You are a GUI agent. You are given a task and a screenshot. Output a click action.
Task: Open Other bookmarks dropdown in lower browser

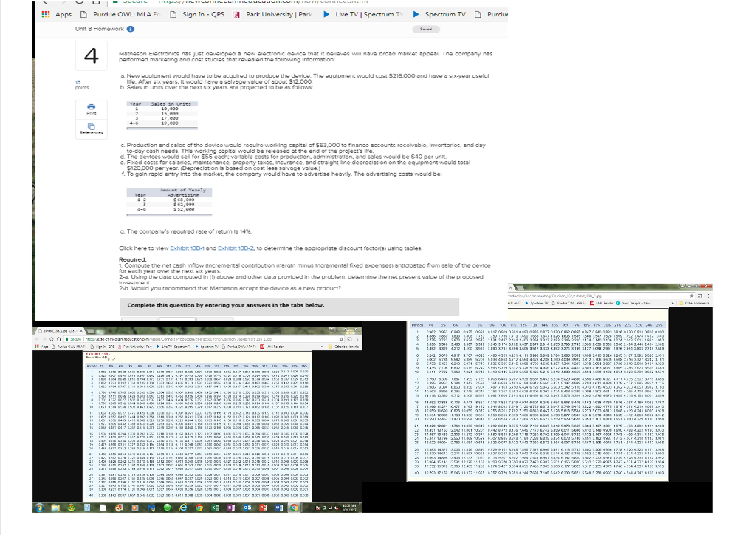(346, 347)
